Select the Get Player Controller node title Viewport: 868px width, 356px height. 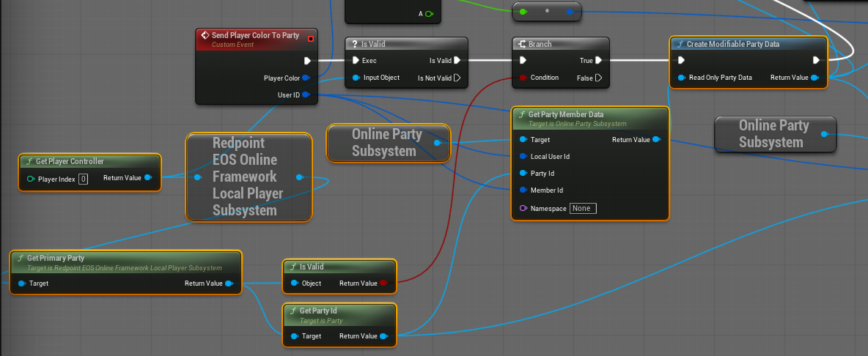tap(70, 161)
